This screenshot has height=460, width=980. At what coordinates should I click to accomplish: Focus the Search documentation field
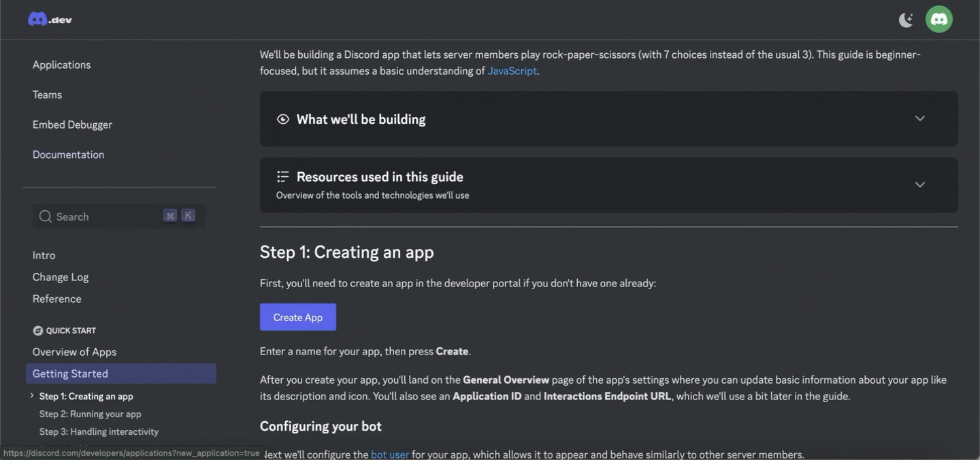[x=119, y=216]
